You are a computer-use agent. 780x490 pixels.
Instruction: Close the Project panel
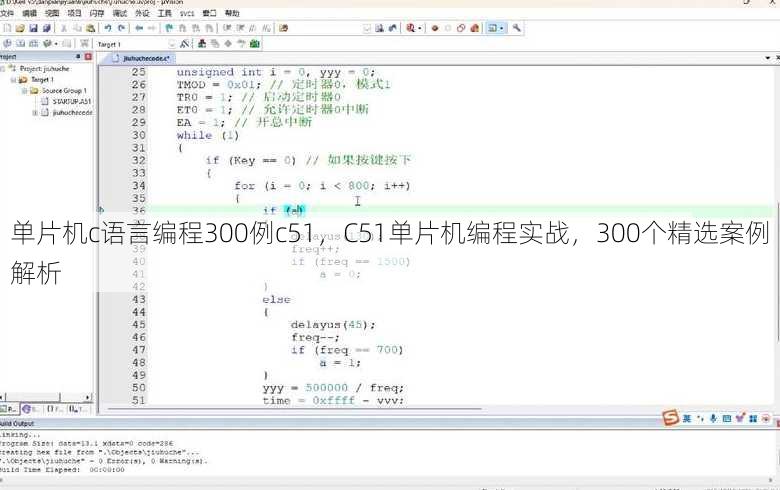(88, 57)
